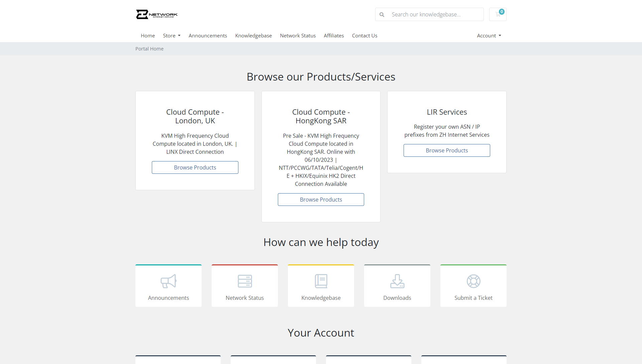Select the Submit a Ticket lifebuoy icon
642x364 pixels.
point(473,281)
